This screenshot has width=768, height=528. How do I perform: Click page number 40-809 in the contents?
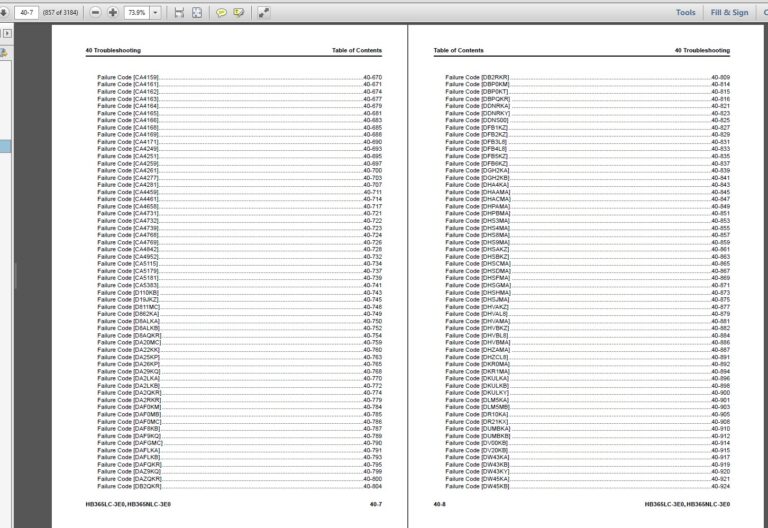720,77
